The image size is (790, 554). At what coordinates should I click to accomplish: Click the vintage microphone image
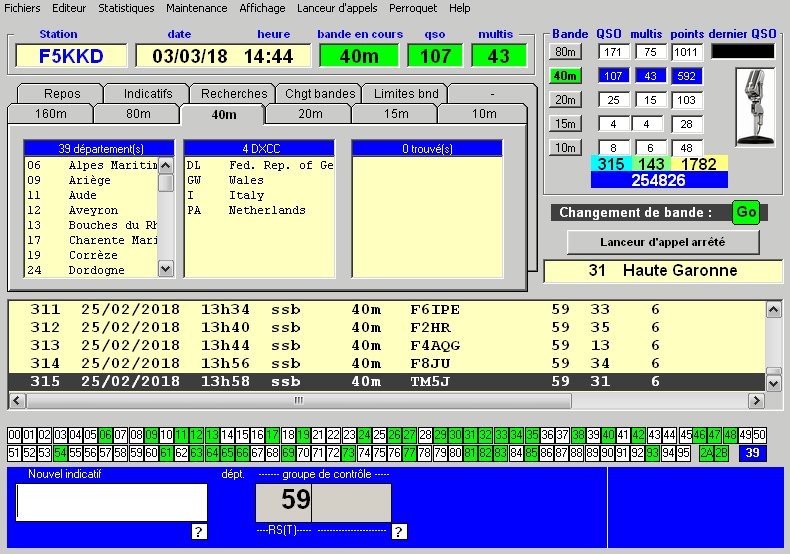point(755,107)
